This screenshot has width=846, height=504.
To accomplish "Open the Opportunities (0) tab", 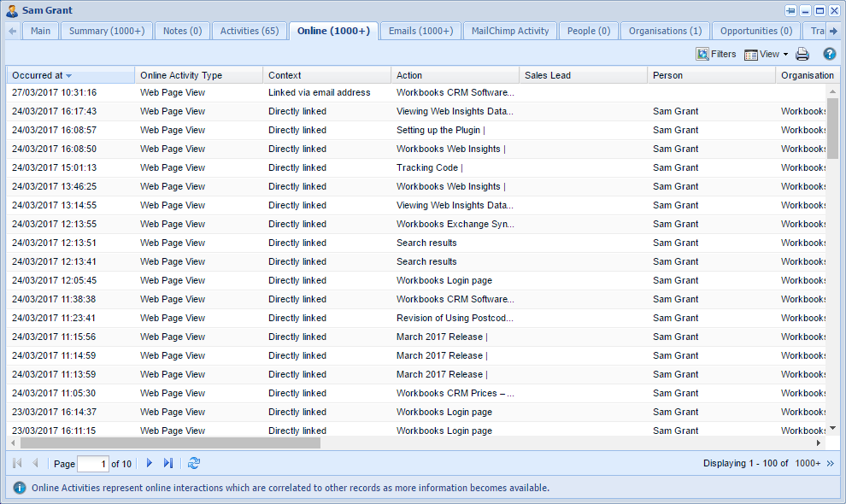I will (756, 31).
